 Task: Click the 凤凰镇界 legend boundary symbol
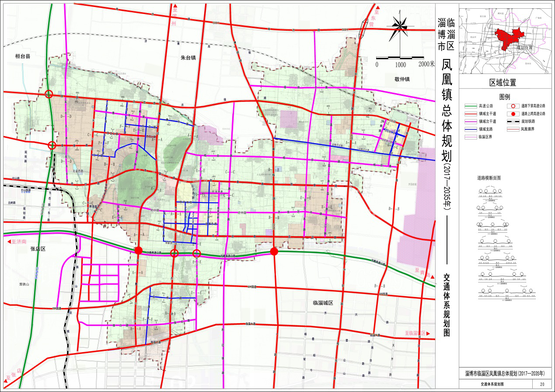point(513,129)
